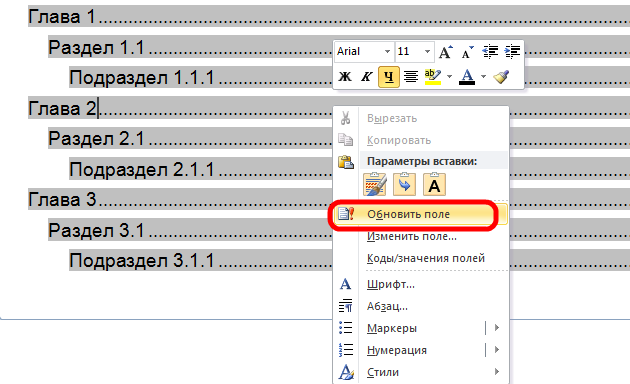Toggle underline Ч formatting
Screen dimensions: 630x384
point(389,76)
